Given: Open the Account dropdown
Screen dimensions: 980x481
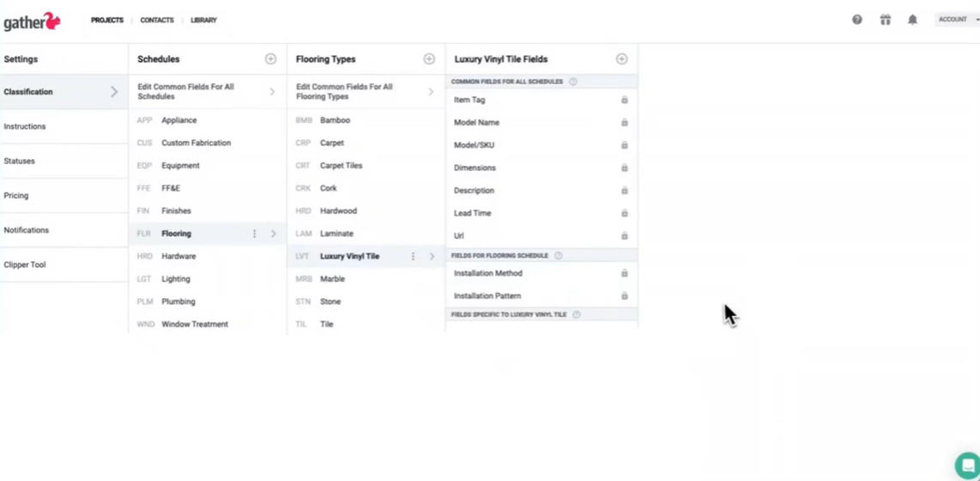Looking at the screenshot, I should [958, 20].
